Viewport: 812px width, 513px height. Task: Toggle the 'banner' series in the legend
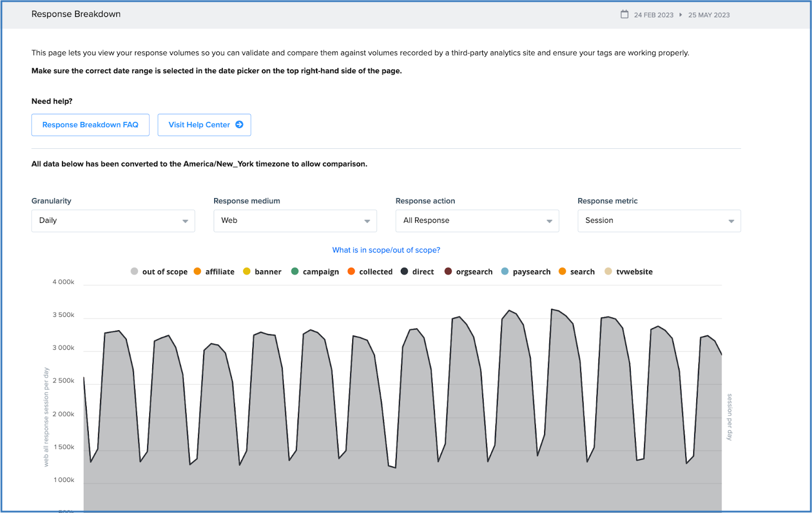247,271
